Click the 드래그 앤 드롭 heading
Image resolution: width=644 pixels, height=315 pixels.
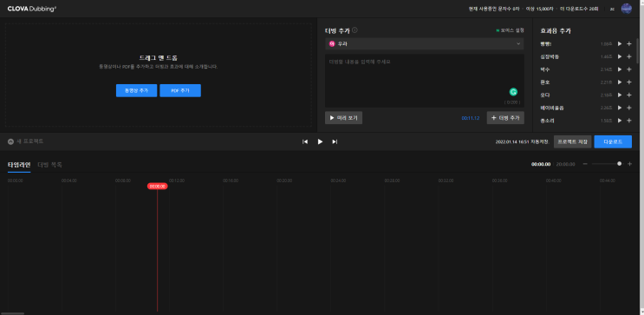[x=158, y=58]
